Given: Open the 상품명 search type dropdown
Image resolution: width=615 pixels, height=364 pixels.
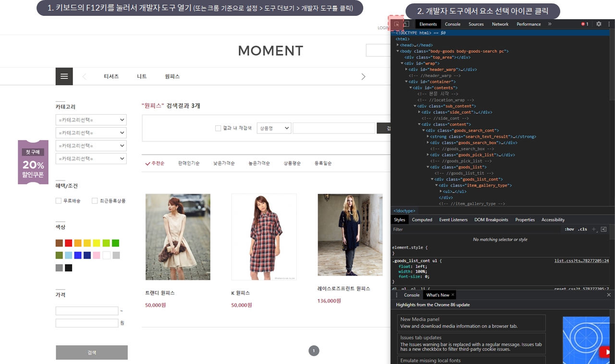Looking at the screenshot, I should [274, 128].
